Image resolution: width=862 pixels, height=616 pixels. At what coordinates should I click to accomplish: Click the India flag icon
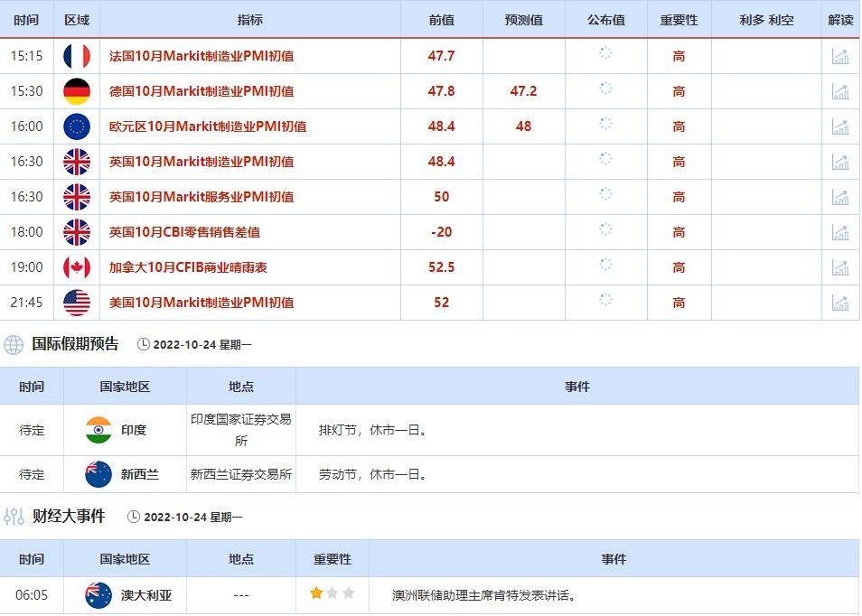click(x=98, y=430)
